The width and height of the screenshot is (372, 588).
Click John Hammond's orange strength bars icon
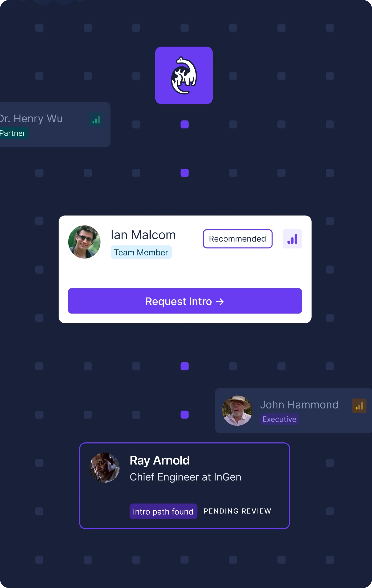click(359, 406)
